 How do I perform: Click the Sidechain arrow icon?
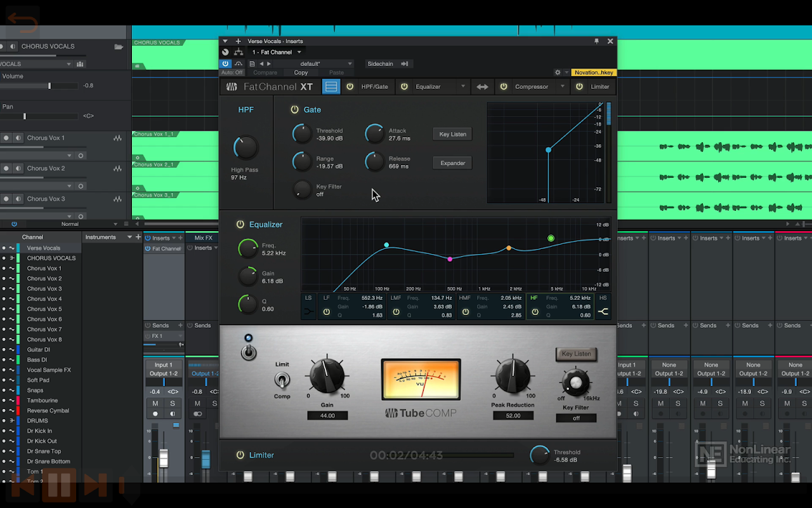(404, 63)
